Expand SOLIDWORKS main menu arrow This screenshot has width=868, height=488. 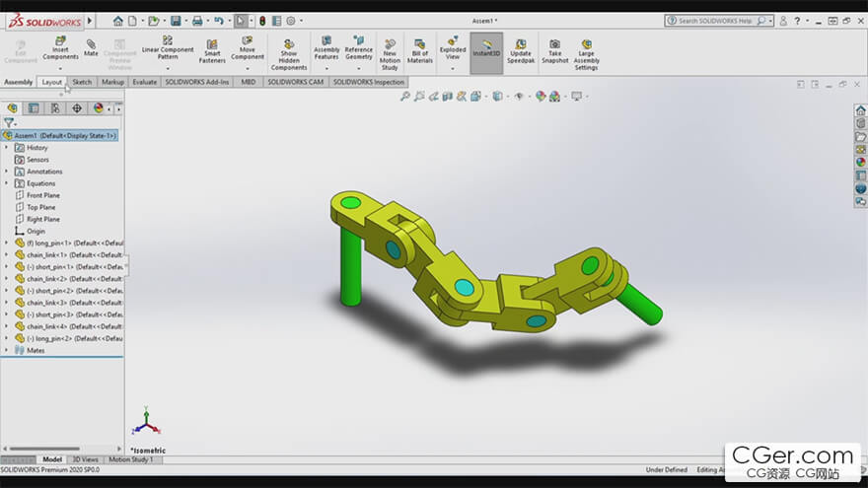click(x=90, y=21)
